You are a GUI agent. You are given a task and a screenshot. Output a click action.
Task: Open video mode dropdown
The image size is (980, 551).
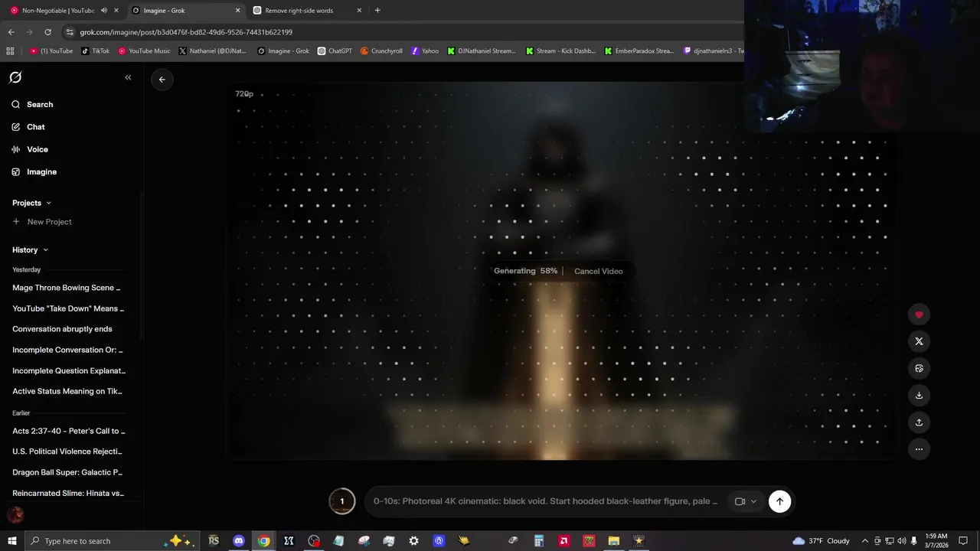(x=745, y=501)
